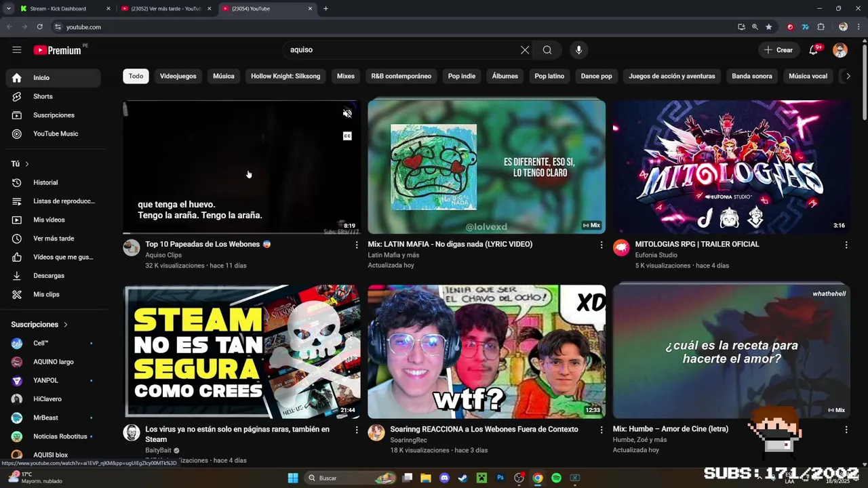Open options for the LATIN MAFIA mix
This screenshot has width=868, height=488.
point(601,245)
